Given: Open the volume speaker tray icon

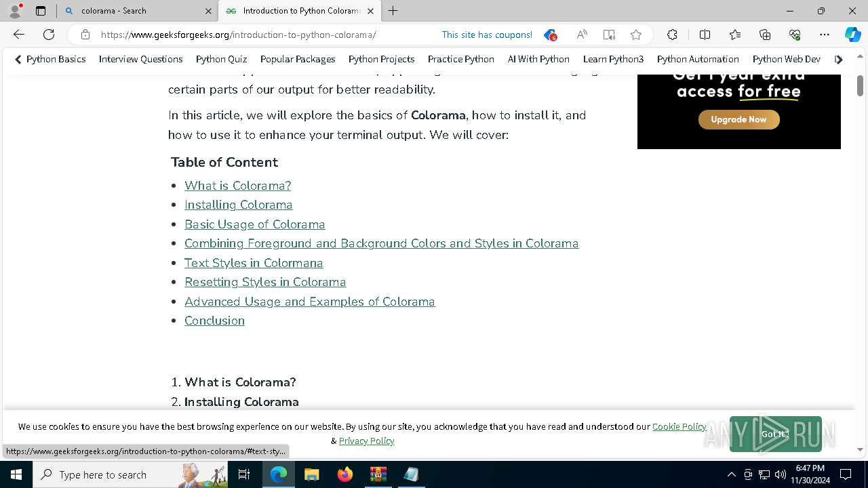Looking at the screenshot, I should 780,474.
